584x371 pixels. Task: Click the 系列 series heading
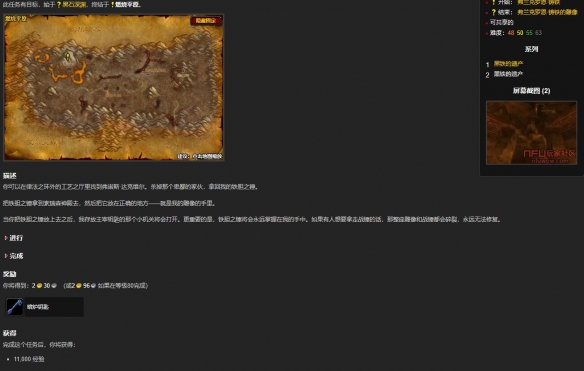[531, 49]
